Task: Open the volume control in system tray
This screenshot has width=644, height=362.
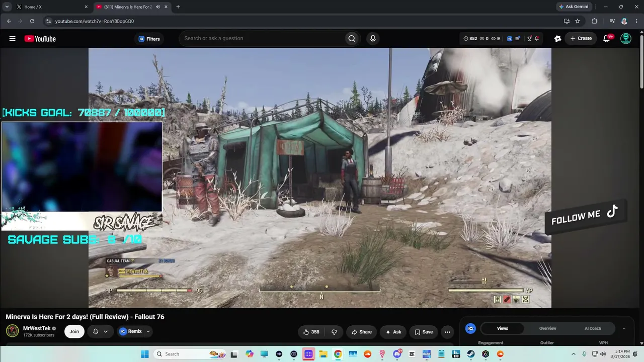Action: click(603, 354)
